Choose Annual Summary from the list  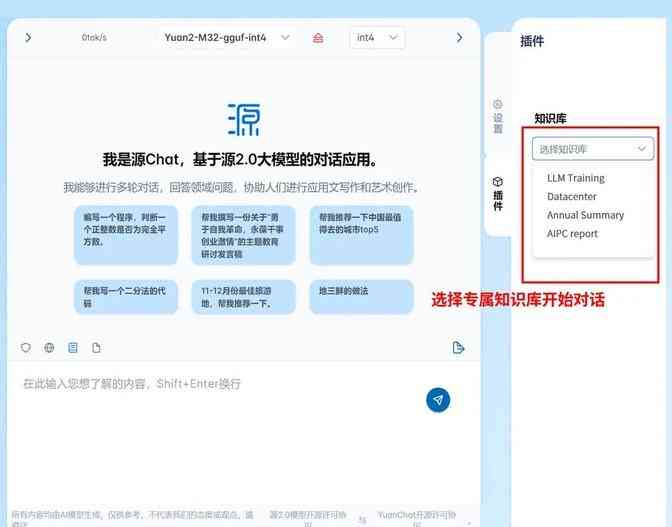click(x=585, y=215)
